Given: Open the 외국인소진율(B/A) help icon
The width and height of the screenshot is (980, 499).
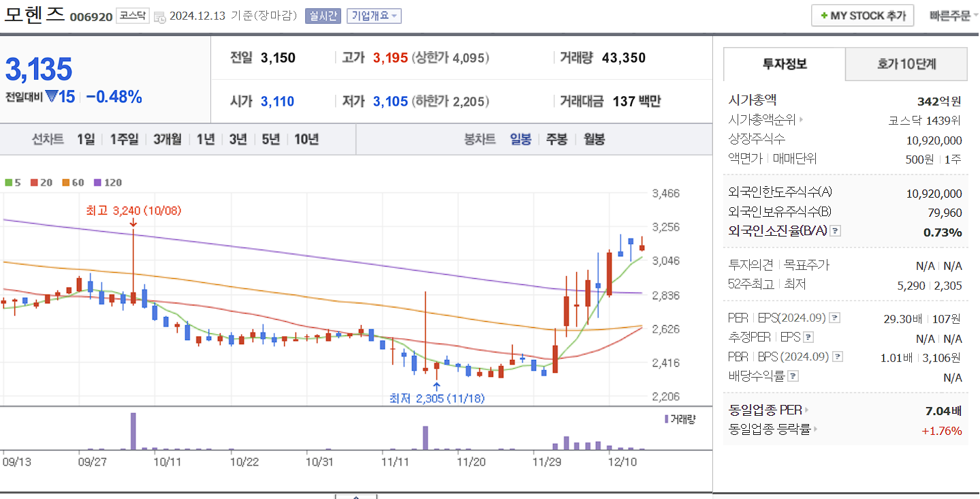Looking at the screenshot, I should pyautogui.click(x=835, y=232).
